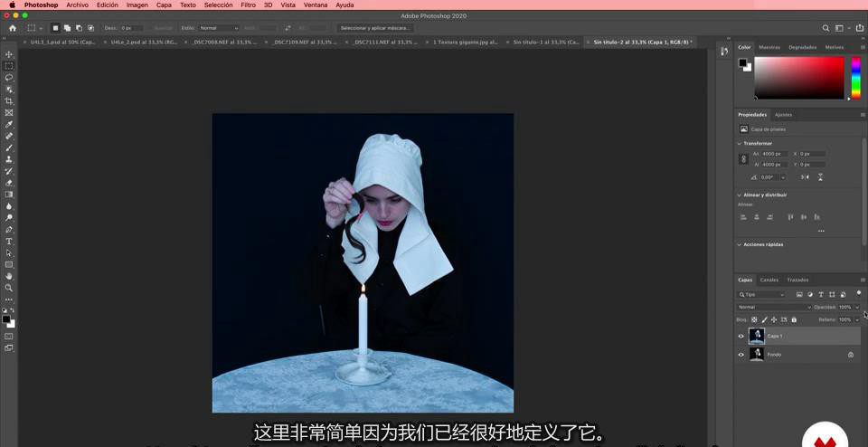This screenshot has width=868, height=447.
Task: Switch to the Canales tab
Action: coord(769,280)
